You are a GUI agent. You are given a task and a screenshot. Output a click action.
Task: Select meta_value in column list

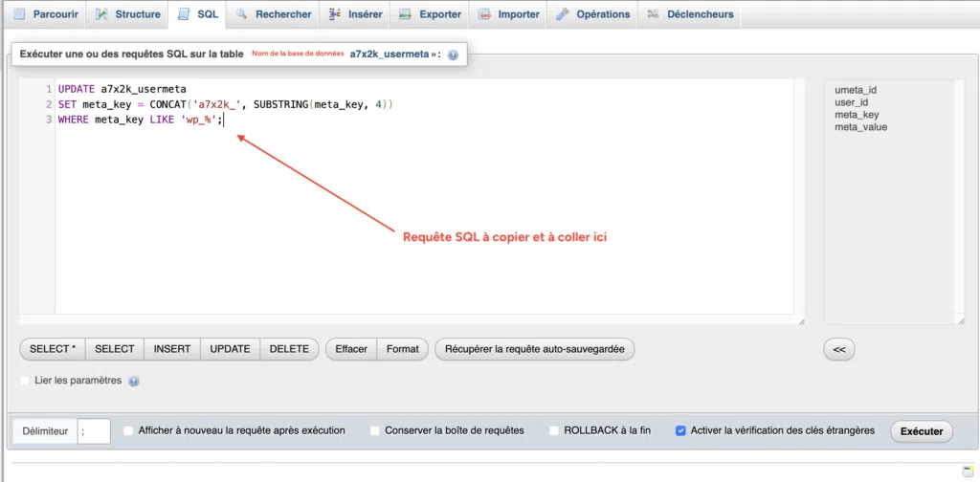(x=860, y=127)
